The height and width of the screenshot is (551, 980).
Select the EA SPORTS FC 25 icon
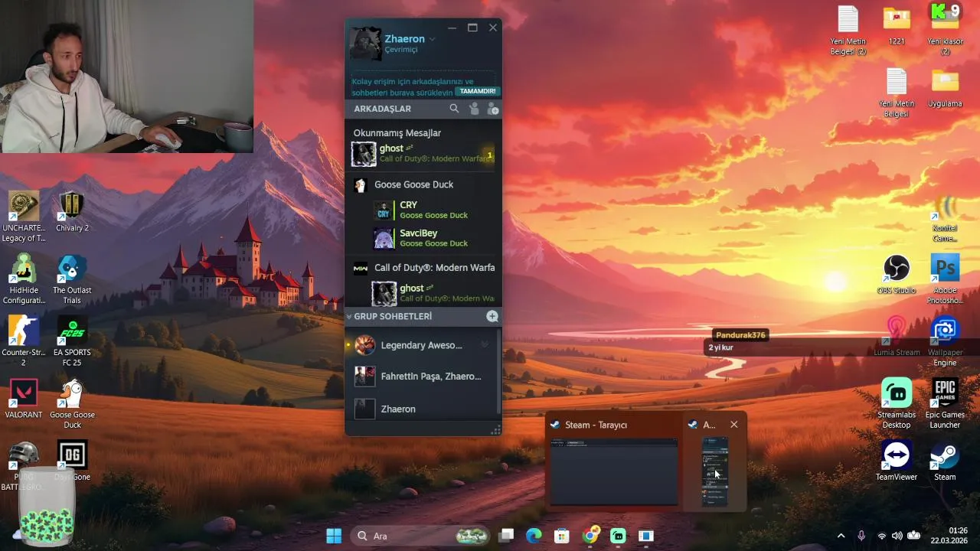72,341
